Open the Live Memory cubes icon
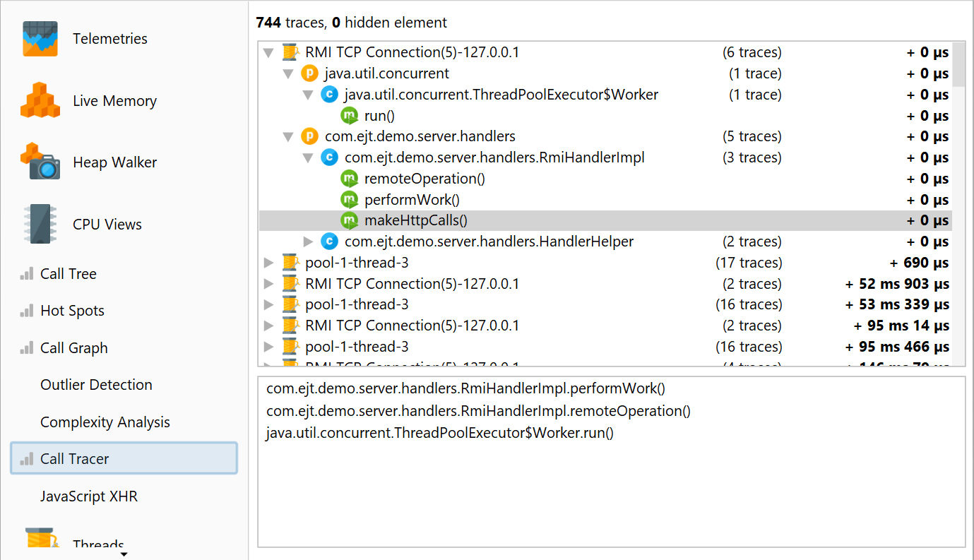The height and width of the screenshot is (560, 974). [x=40, y=100]
